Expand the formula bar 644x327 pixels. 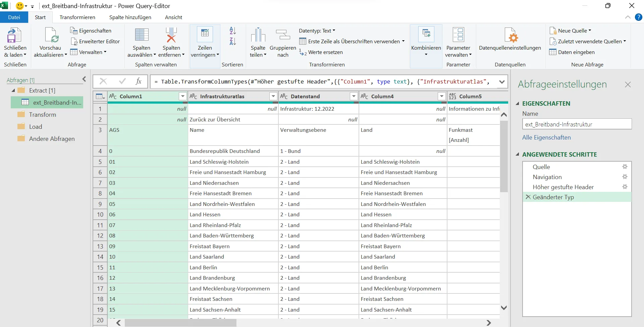click(502, 81)
